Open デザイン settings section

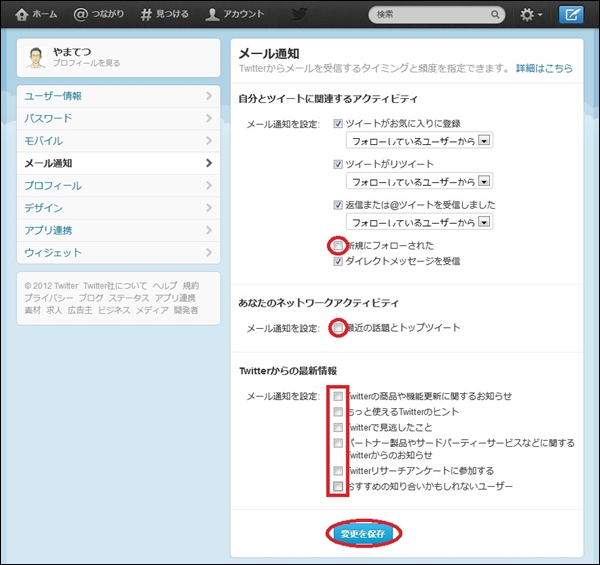(x=119, y=208)
